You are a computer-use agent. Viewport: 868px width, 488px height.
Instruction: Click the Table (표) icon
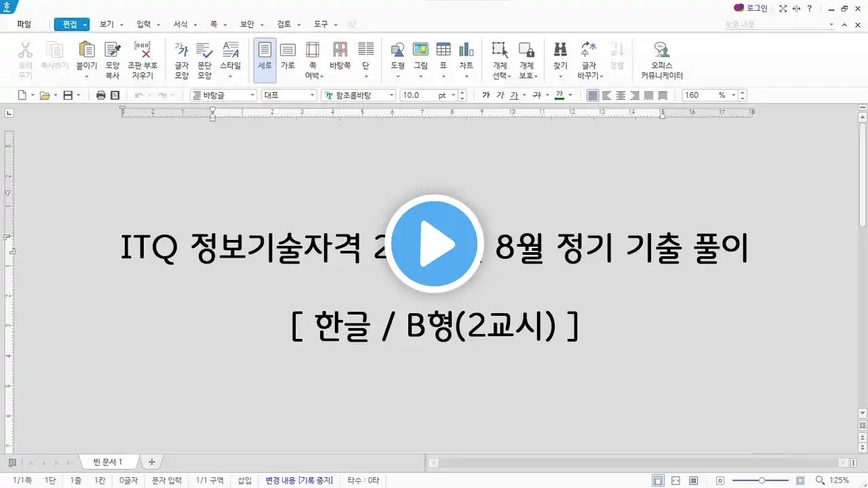(x=443, y=51)
